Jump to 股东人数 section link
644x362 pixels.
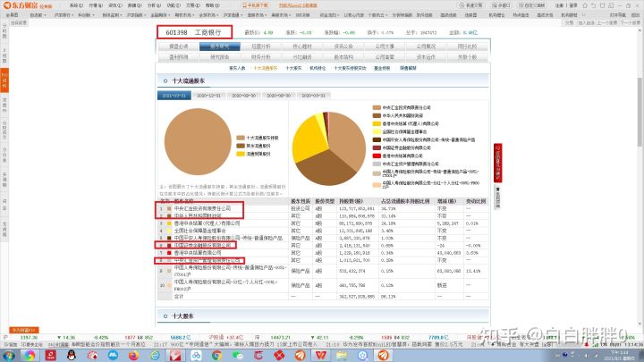(x=237, y=68)
